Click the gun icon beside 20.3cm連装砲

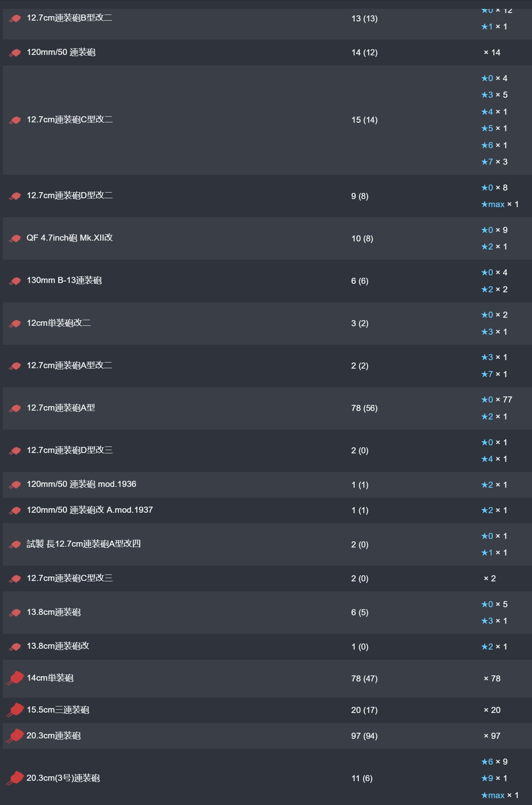(15, 736)
